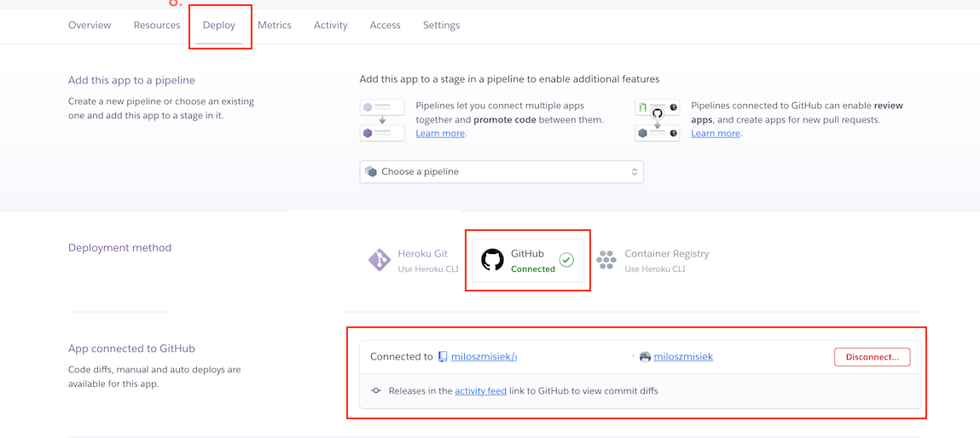Click the GitHub Octocat logo
The height and width of the screenshot is (438, 980).
[492, 260]
